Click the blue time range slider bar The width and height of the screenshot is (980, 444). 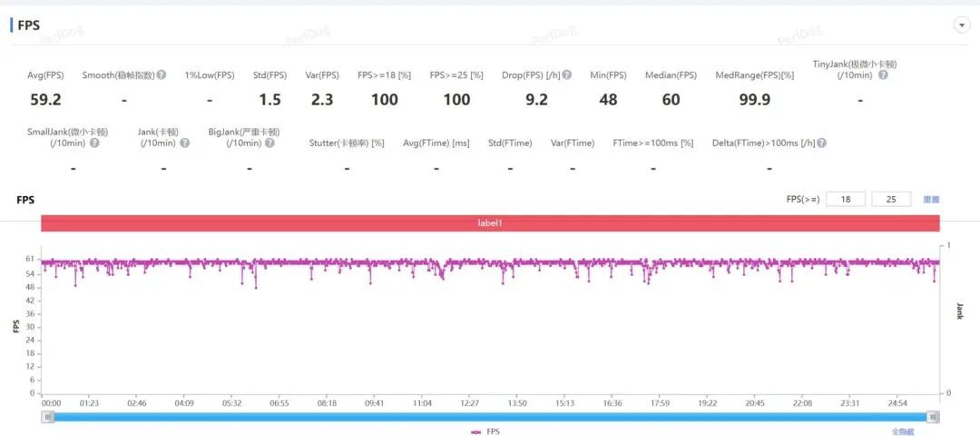491,417
